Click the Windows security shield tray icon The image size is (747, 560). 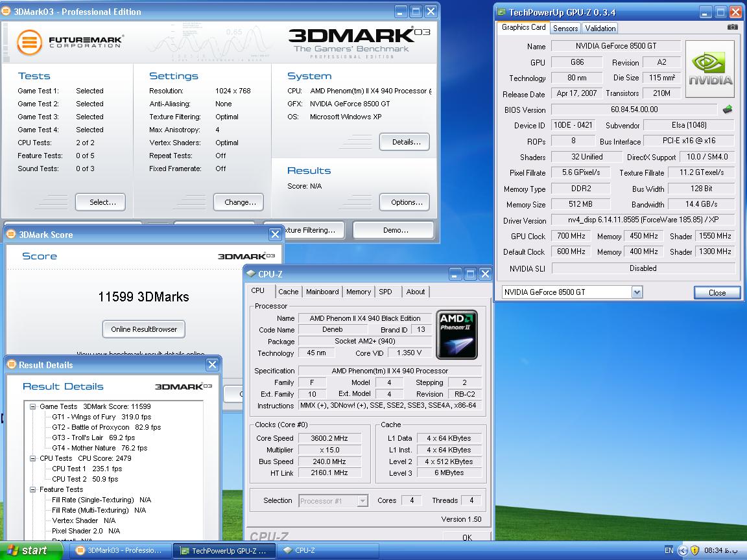694,550
